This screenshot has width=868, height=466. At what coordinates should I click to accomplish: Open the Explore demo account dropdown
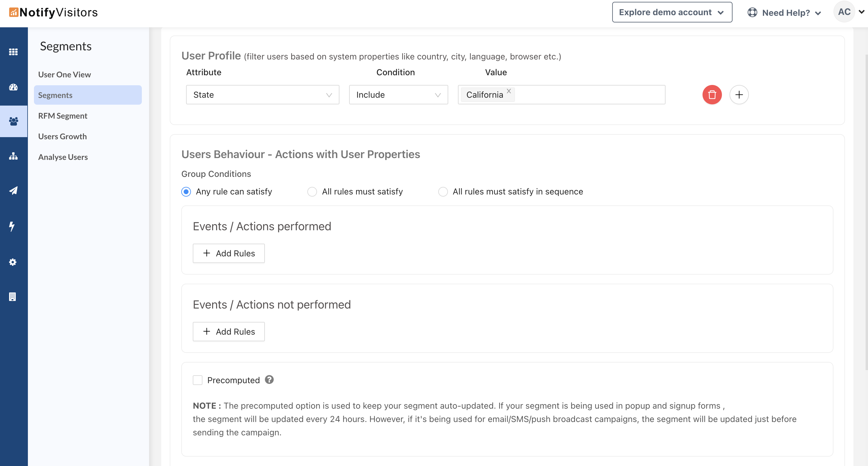coord(672,12)
